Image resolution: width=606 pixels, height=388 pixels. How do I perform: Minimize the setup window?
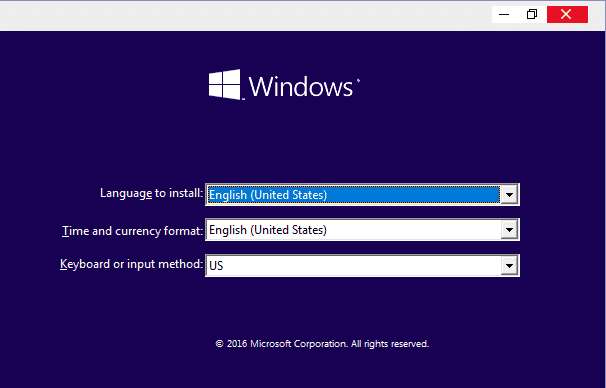[x=504, y=15]
